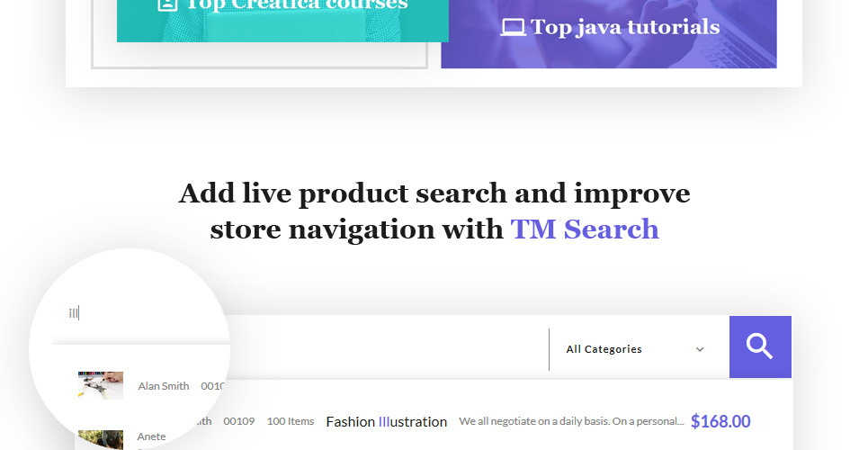Select the Fashion Illustration search result
Viewport: 868px width, 450px height.
point(386,421)
